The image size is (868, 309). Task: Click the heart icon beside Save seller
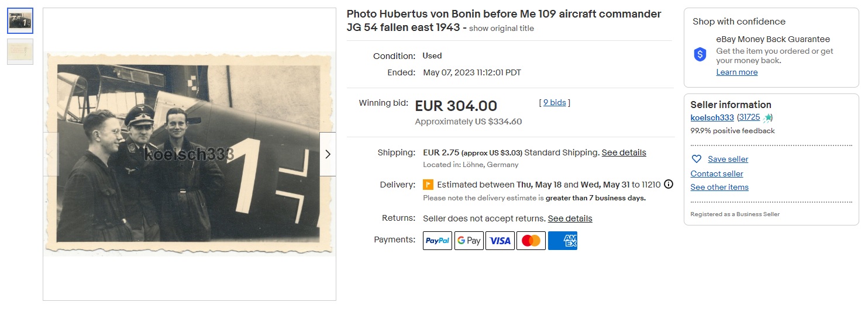[697, 159]
